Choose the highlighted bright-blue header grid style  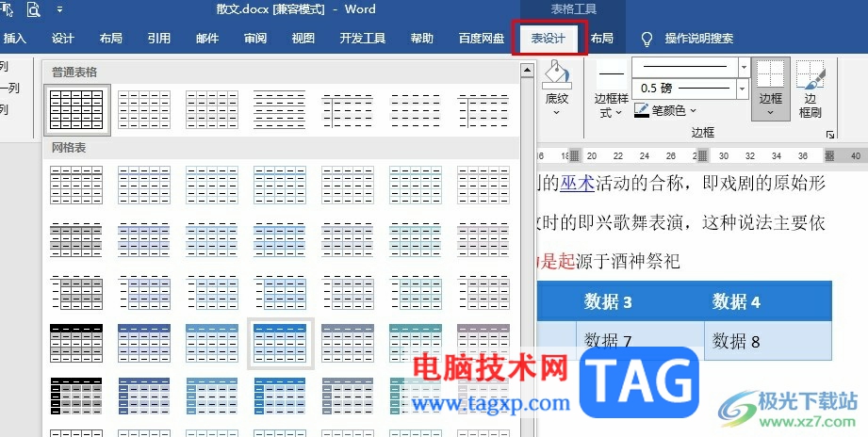click(x=280, y=343)
